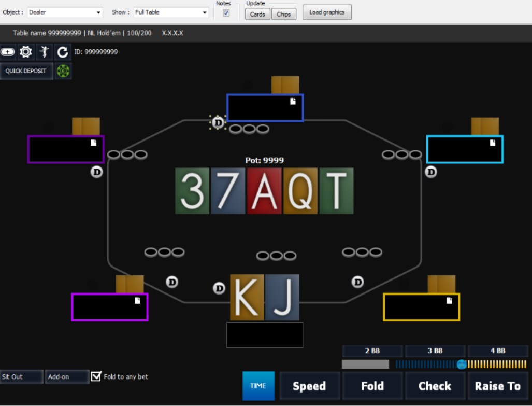Screen dimensions: 532x406
Task: Toggle the TIME bank button
Action: (x=258, y=386)
